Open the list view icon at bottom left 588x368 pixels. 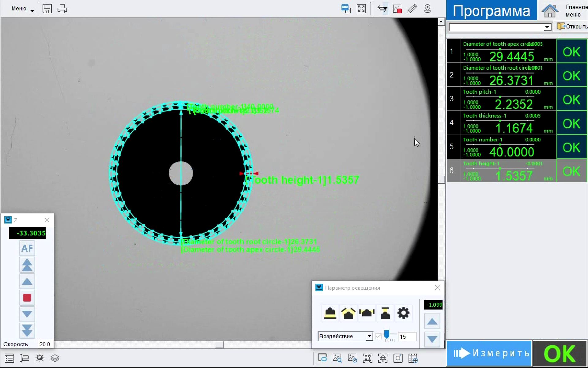point(9,358)
